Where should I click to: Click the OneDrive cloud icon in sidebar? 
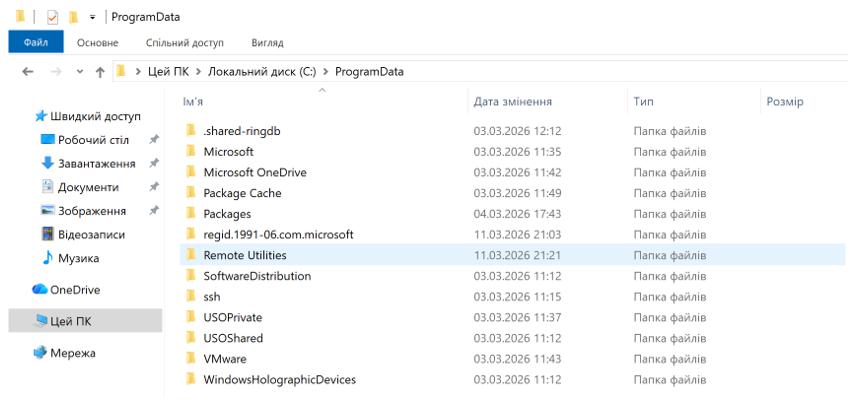tap(40, 290)
